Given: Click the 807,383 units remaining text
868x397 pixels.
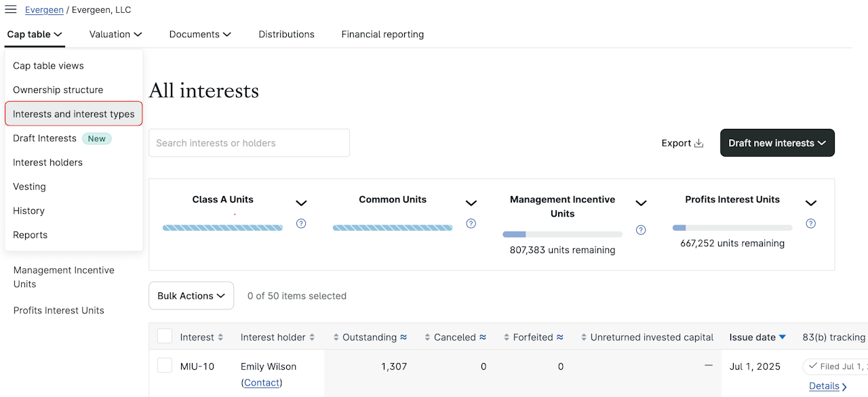Looking at the screenshot, I should [562, 250].
